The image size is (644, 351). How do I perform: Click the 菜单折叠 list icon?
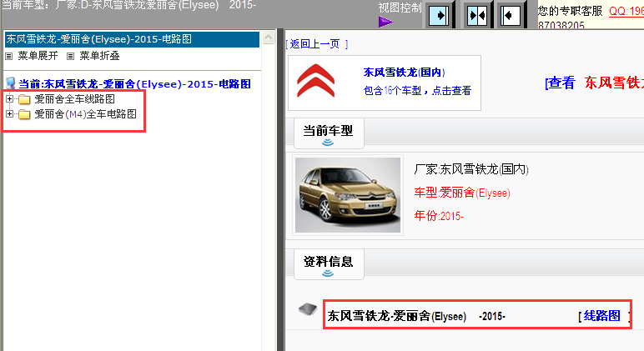pos(71,56)
